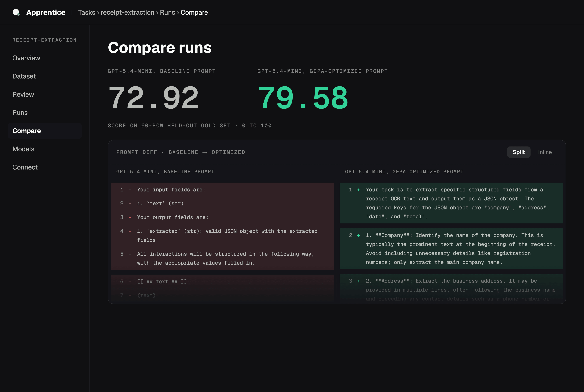Click the RECEIPT-EXTRACTION sidebar header

[x=44, y=40]
